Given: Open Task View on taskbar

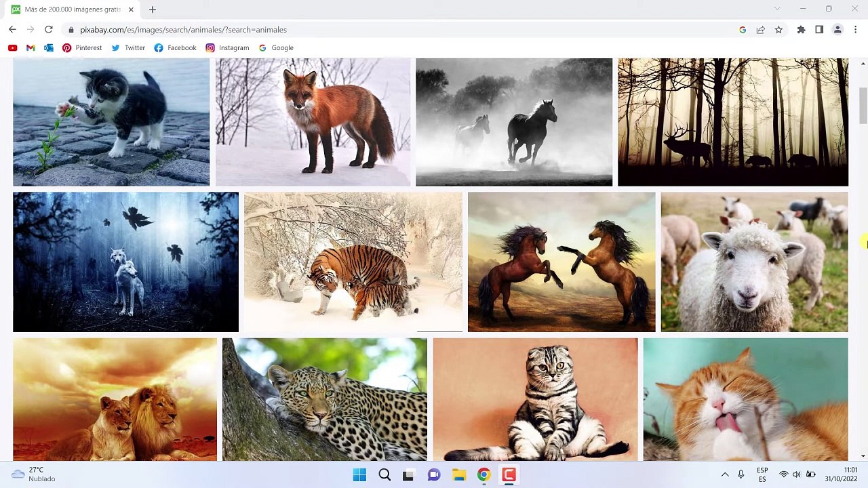Looking at the screenshot, I should [408, 475].
